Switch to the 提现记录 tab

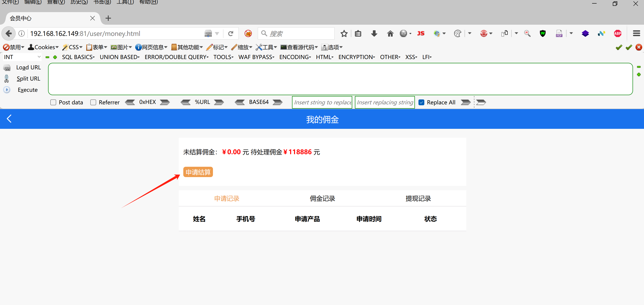[x=418, y=199]
